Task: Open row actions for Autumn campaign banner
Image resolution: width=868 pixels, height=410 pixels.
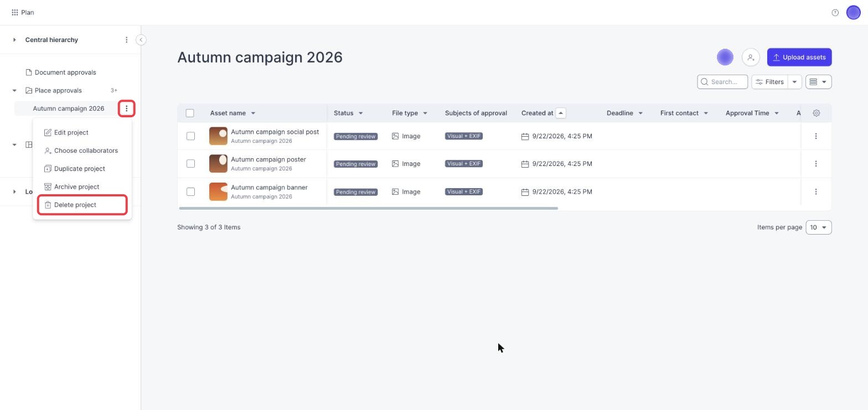Action: [x=815, y=192]
